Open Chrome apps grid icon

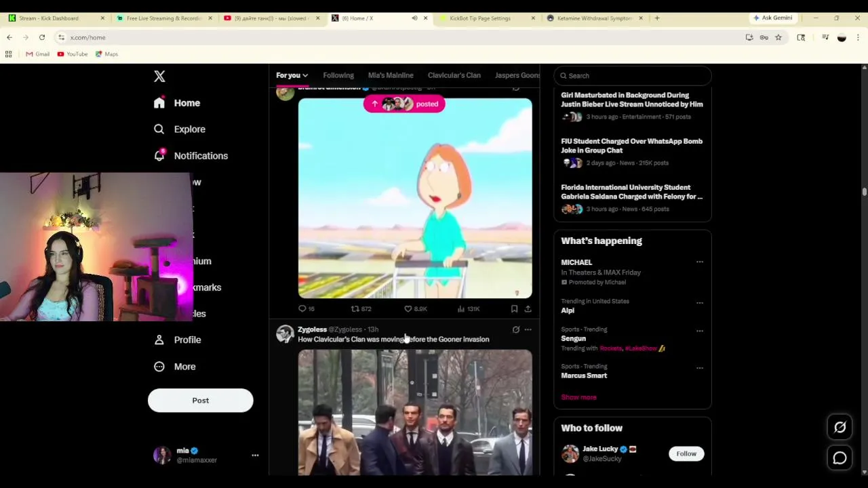[8, 54]
